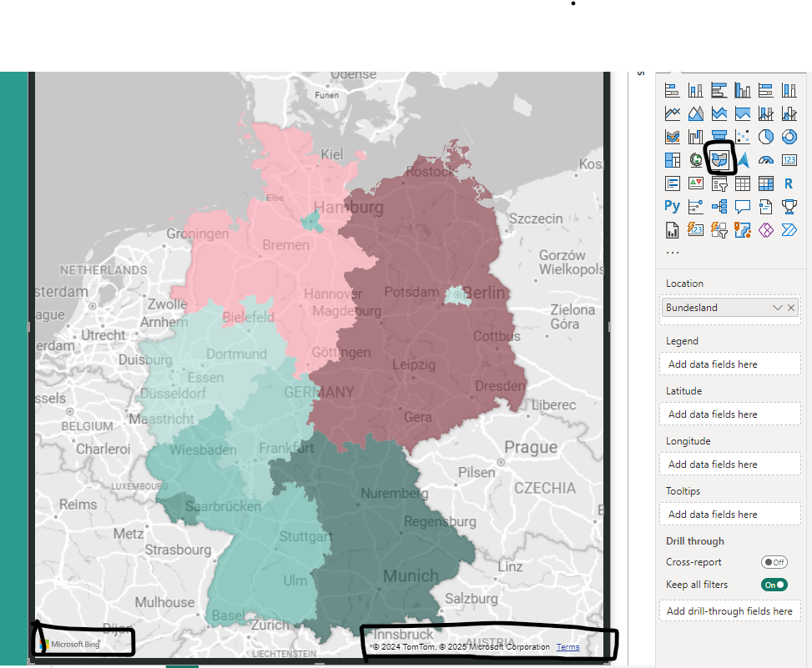Select the Line and clustered column chart
The image size is (812, 668).
click(789, 113)
